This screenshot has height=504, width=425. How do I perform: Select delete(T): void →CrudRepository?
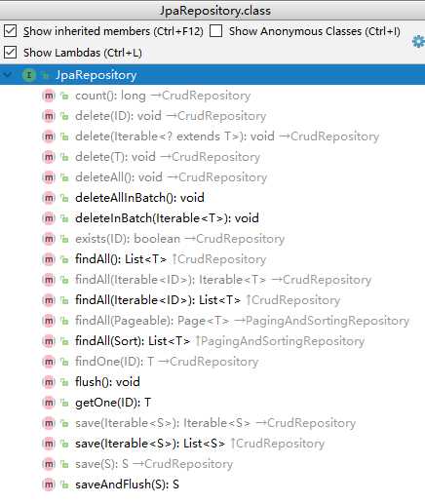[x=168, y=157]
